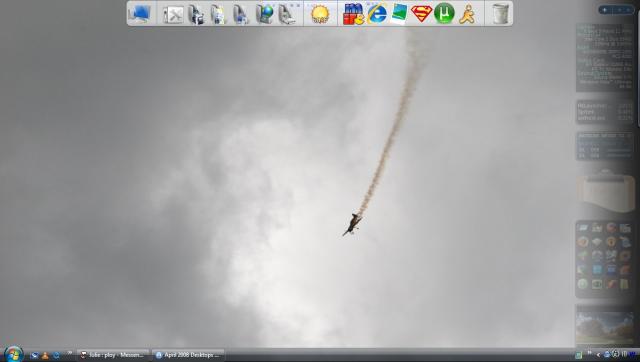Open the Windows Start orb
The height and width of the screenshot is (362, 640).
[x=13, y=354]
